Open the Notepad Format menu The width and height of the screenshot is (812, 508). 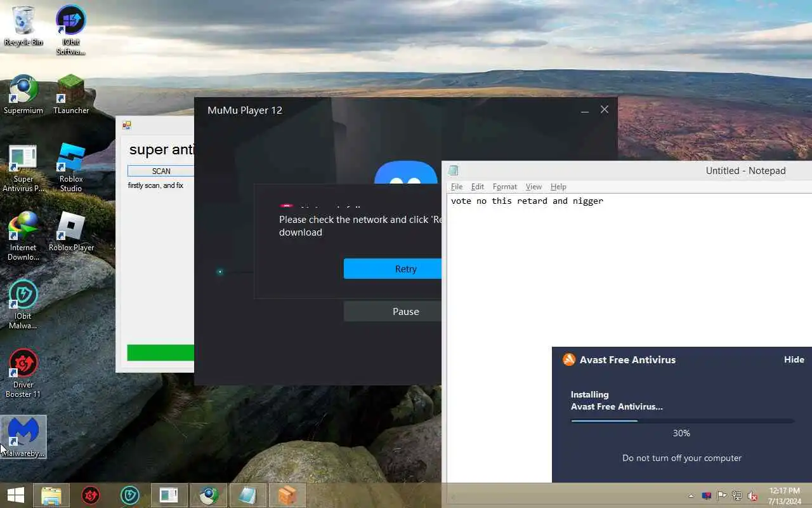(x=505, y=187)
